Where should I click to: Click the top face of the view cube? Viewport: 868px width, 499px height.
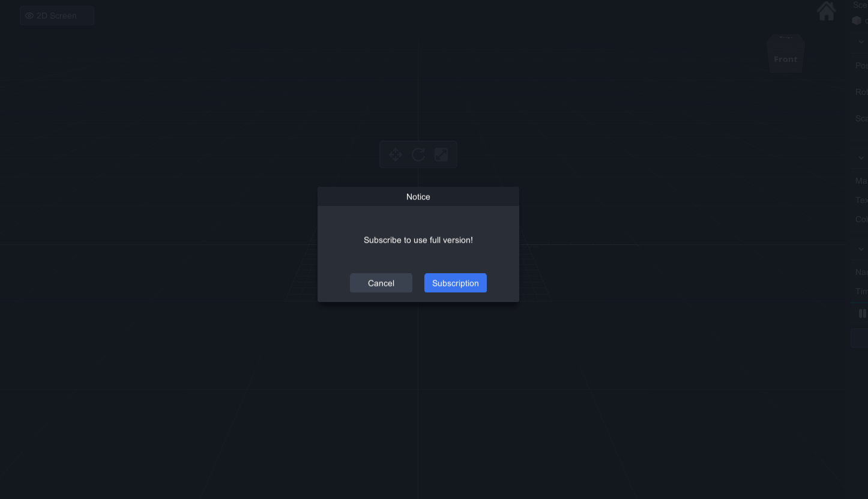(x=786, y=38)
